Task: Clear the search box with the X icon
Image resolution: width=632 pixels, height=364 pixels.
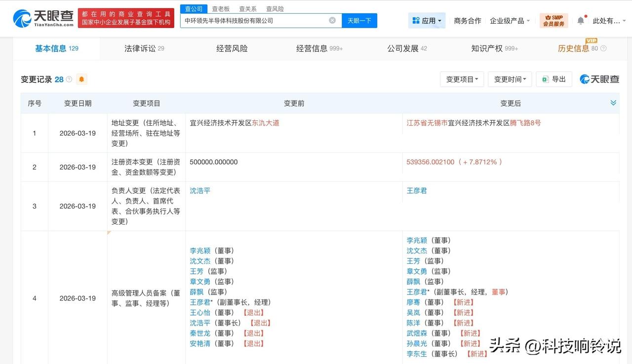Action: tap(332, 21)
